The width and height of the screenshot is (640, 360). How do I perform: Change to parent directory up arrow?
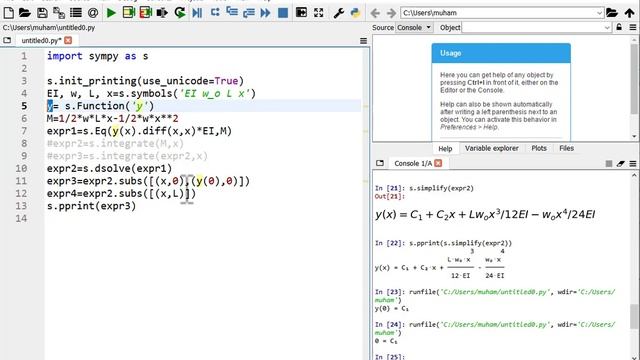click(629, 13)
